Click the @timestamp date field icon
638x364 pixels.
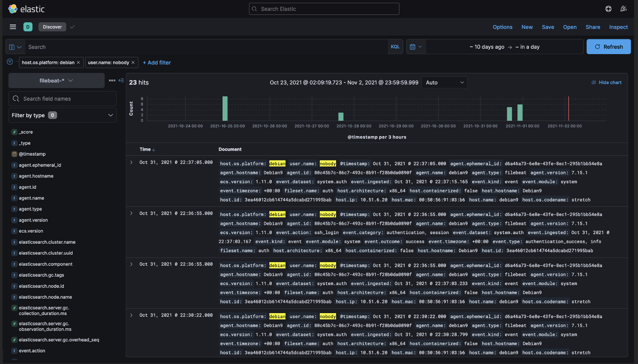pos(14,154)
